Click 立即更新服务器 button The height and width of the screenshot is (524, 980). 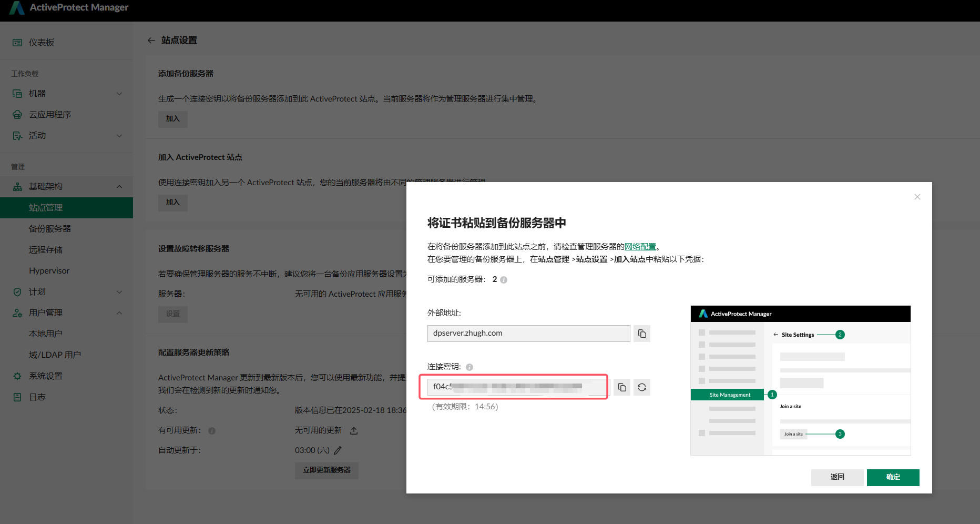pos(326,470)
